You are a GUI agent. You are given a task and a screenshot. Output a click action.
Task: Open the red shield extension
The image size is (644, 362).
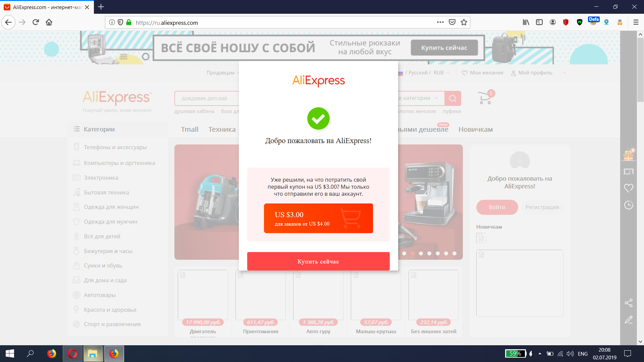(x=566, y=22)
